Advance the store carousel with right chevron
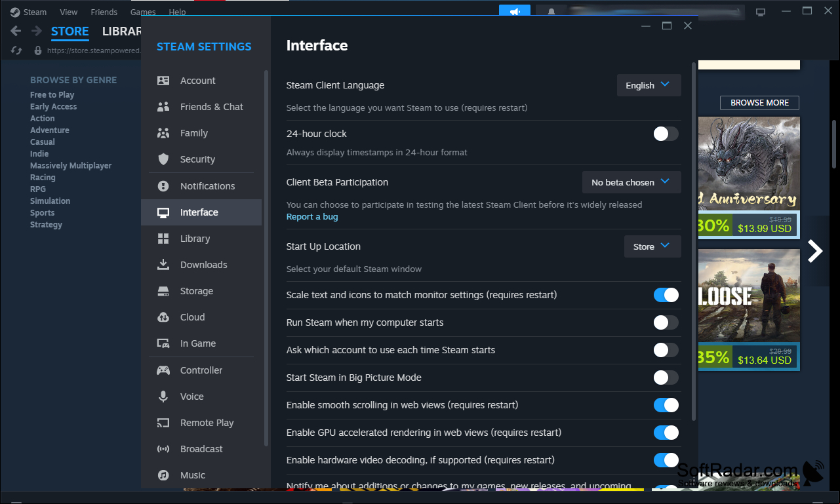The height and width of the screenshot is (504, 840). pyautogui.click(x=815, y=250)
